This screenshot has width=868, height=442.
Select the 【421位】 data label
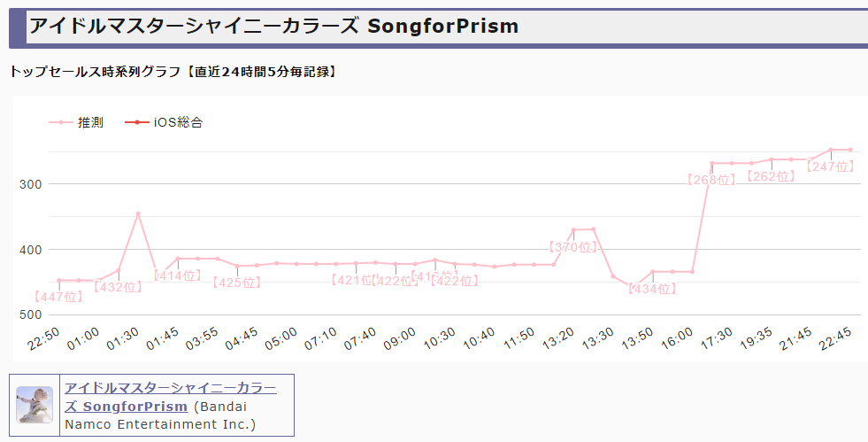tap(355, 281)
